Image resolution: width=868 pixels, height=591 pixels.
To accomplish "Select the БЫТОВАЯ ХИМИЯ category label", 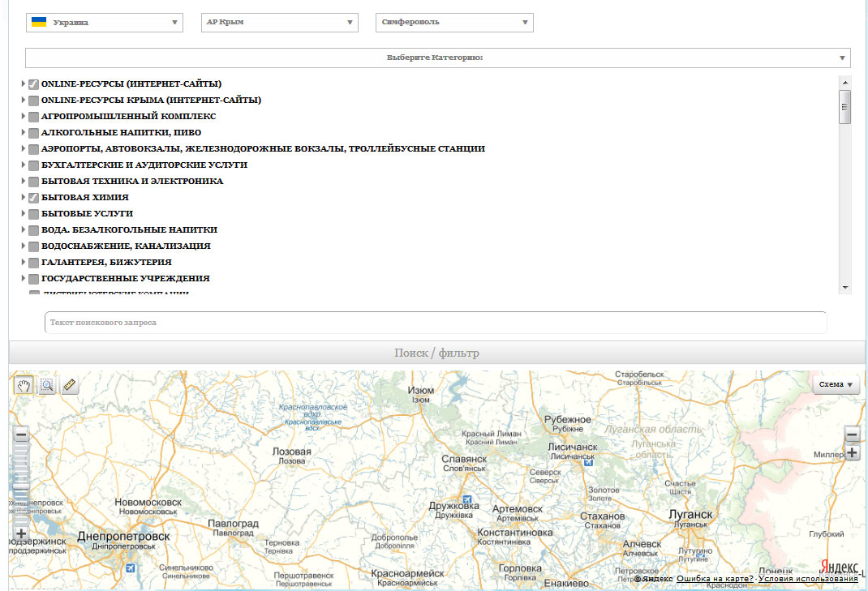I will (84, 197).
